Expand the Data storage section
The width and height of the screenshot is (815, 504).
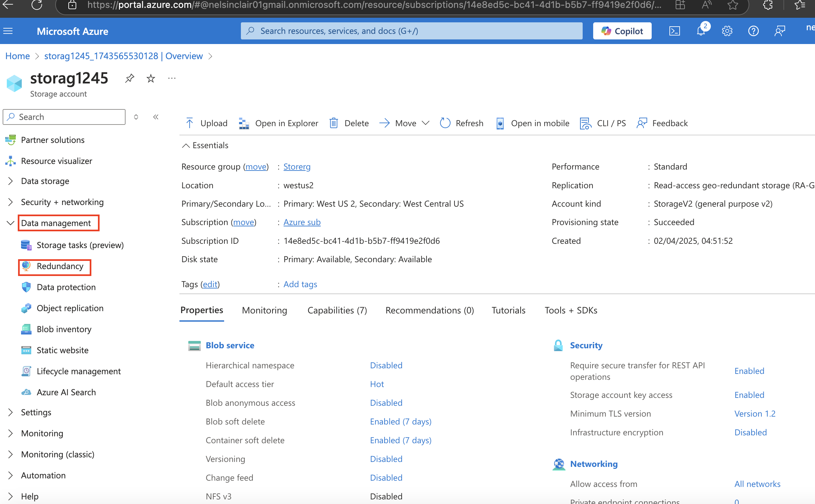[x=10, y=181]
